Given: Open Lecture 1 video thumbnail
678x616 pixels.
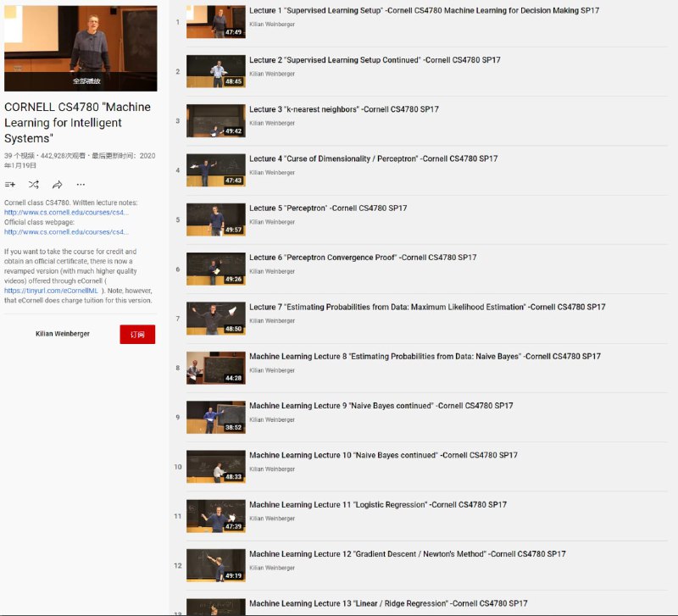Looking at the screenshot, I should tap(215, 22).
